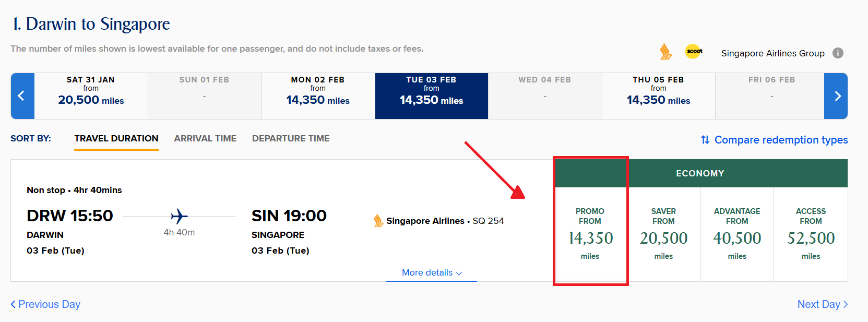Select the Scoot airline logo
Viewport: 868px width, 322px height.
(x=694, y=52)
